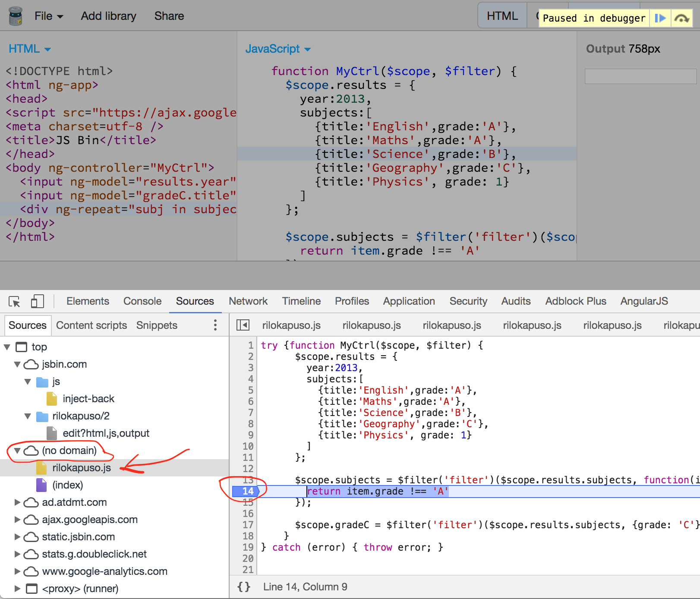Click the JS Bin logo icon
The image size is (700, 599).
(x=16, y=16)
